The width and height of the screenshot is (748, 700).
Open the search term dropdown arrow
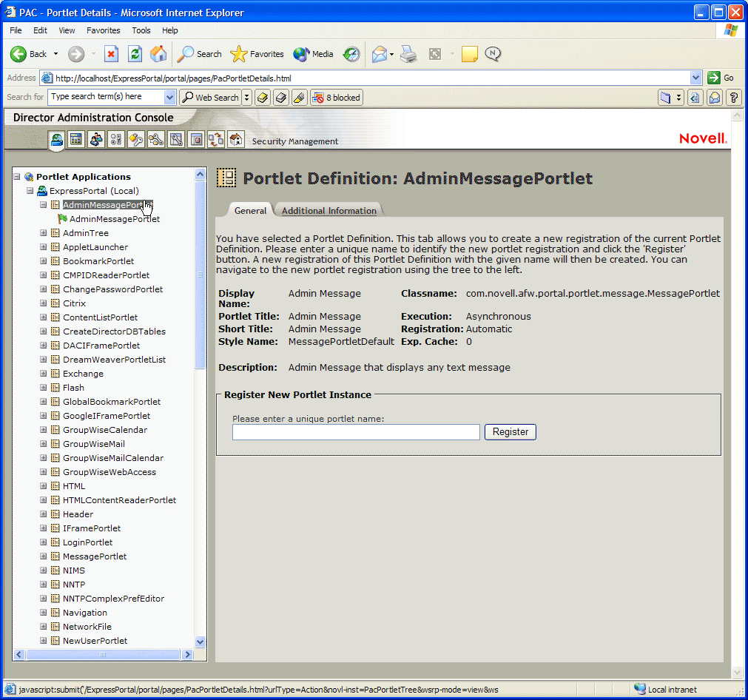coord(169,98)
